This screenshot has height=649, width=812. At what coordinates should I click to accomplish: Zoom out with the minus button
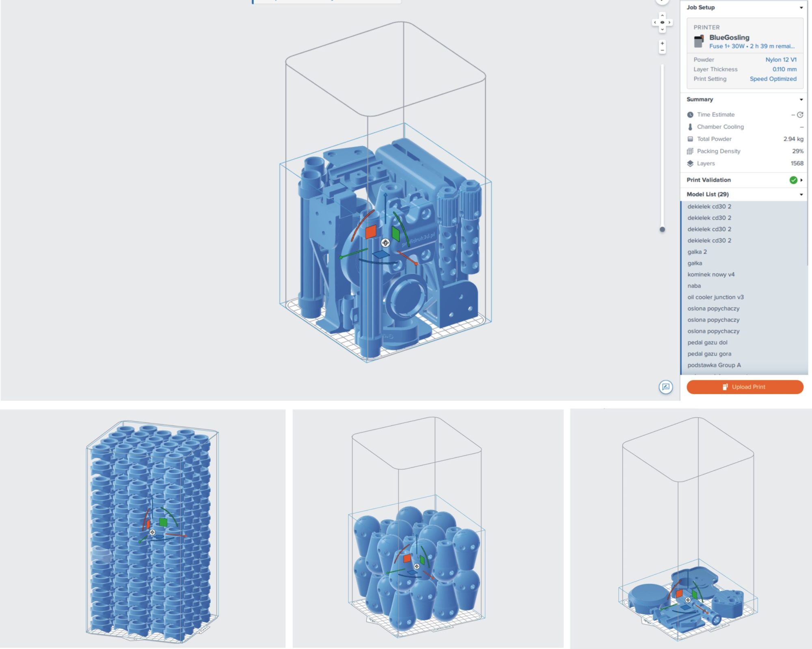pyautogui.click(x=662, y=51)
